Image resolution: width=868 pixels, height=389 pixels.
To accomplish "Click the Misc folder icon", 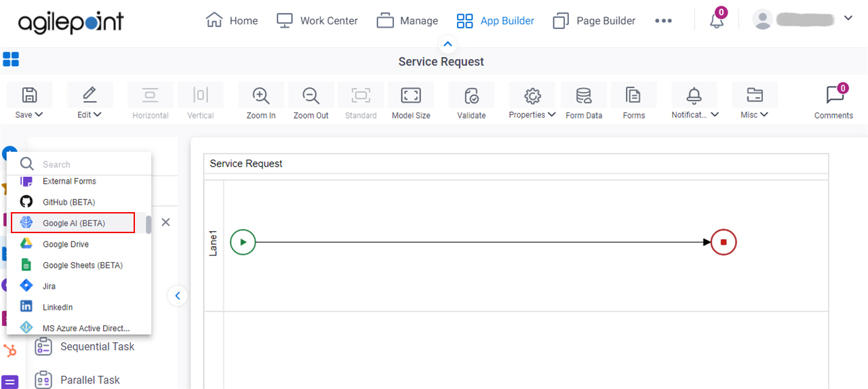I will coord(754,95).
